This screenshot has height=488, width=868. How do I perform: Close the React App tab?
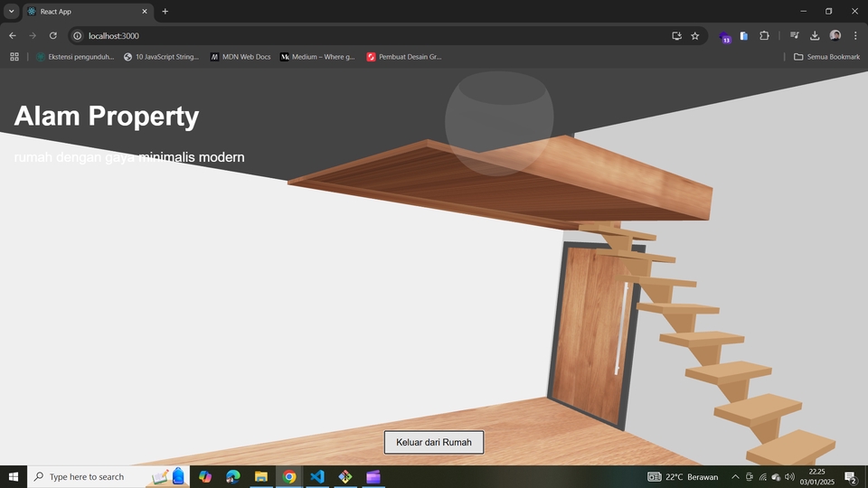point(145,11)
